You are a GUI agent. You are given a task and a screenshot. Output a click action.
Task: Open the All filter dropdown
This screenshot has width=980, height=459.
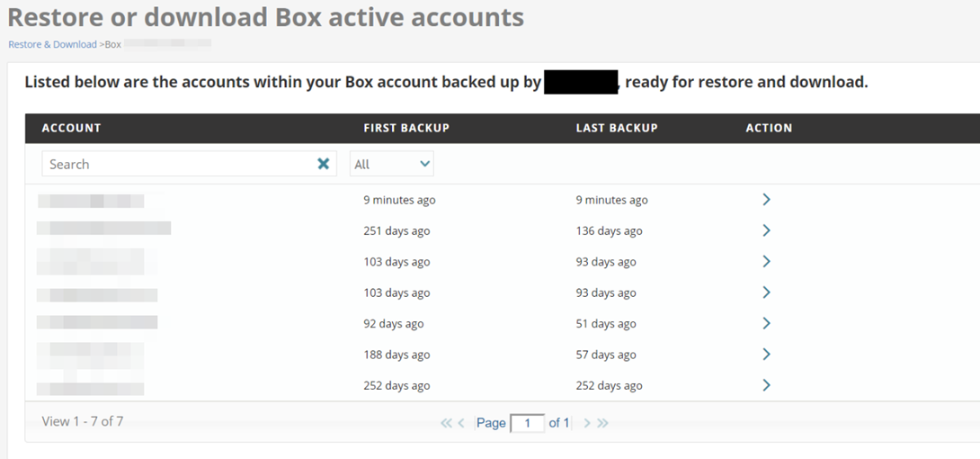(391, 164)
